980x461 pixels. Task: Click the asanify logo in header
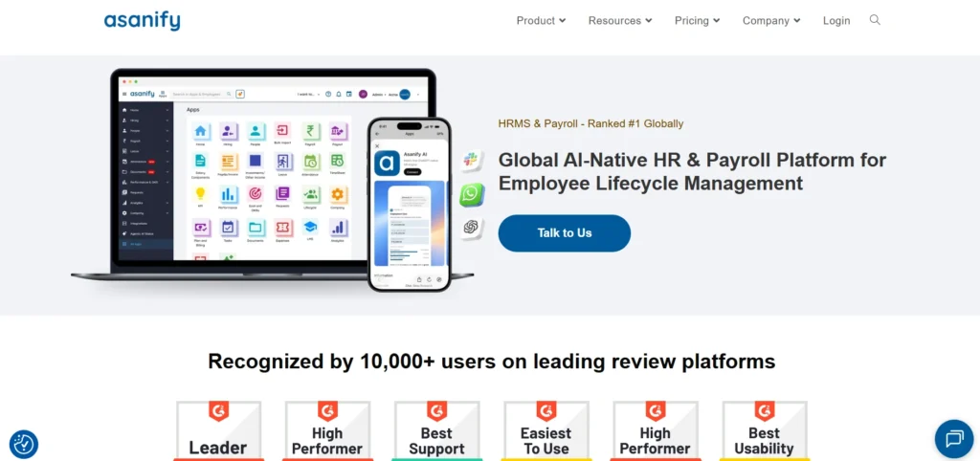click(142, 21)
